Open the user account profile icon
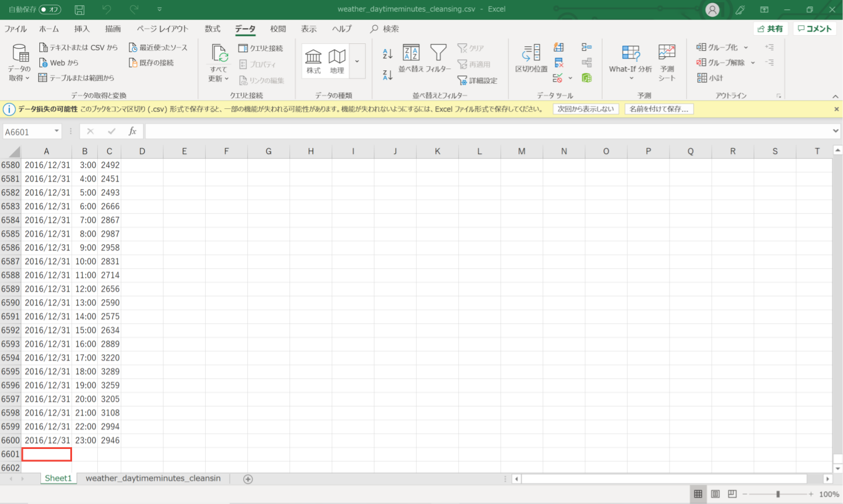This screenshot has width=843, height=504. (712, 9)
